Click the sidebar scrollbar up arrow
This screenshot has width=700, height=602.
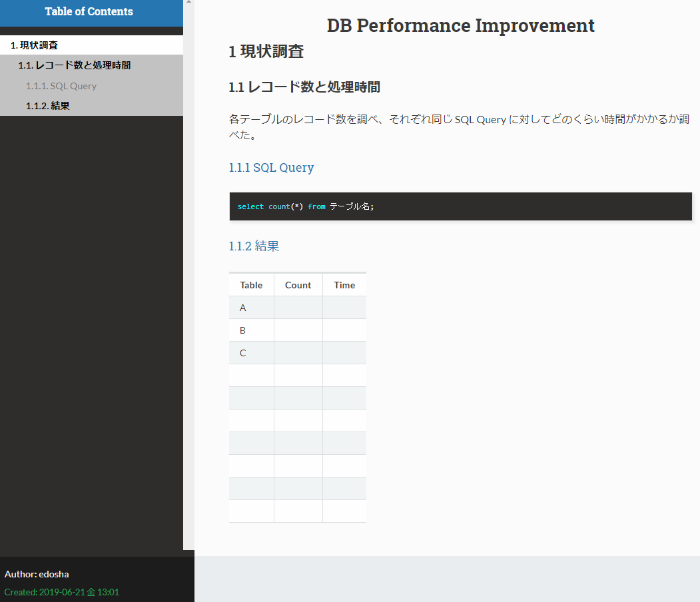pos(189,2)
